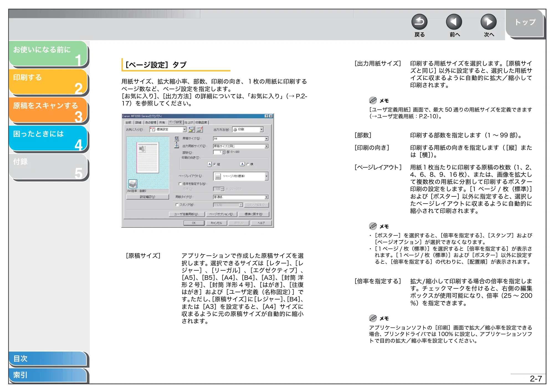
Task: Open the 索引 index link
Action: click(48, 375)
